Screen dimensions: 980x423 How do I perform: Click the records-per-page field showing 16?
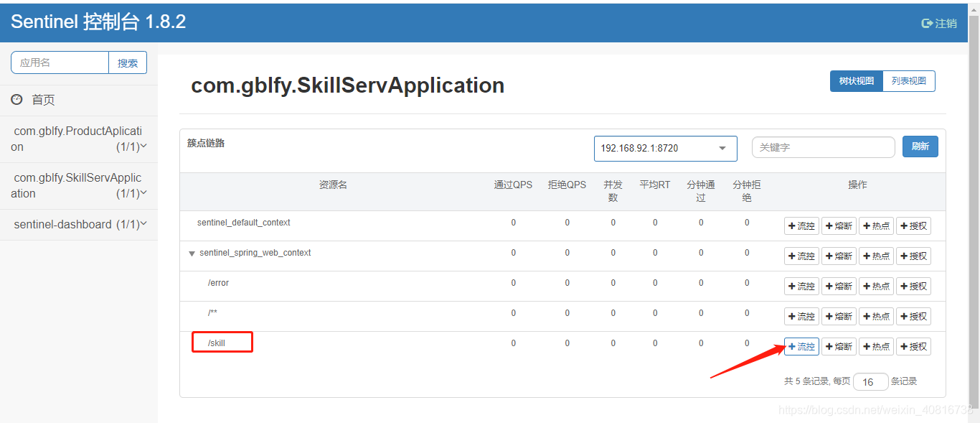point(870,382)
